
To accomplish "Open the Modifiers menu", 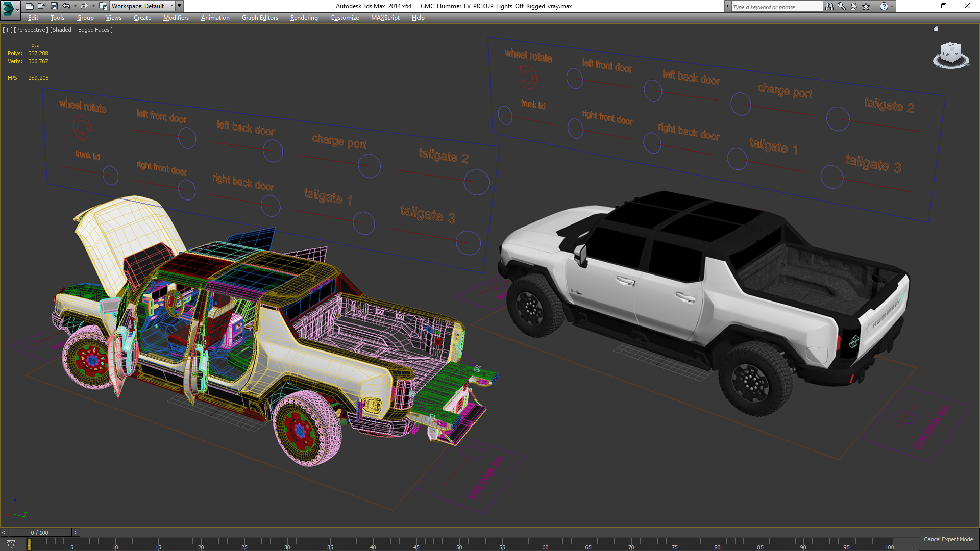I will 176,18.
